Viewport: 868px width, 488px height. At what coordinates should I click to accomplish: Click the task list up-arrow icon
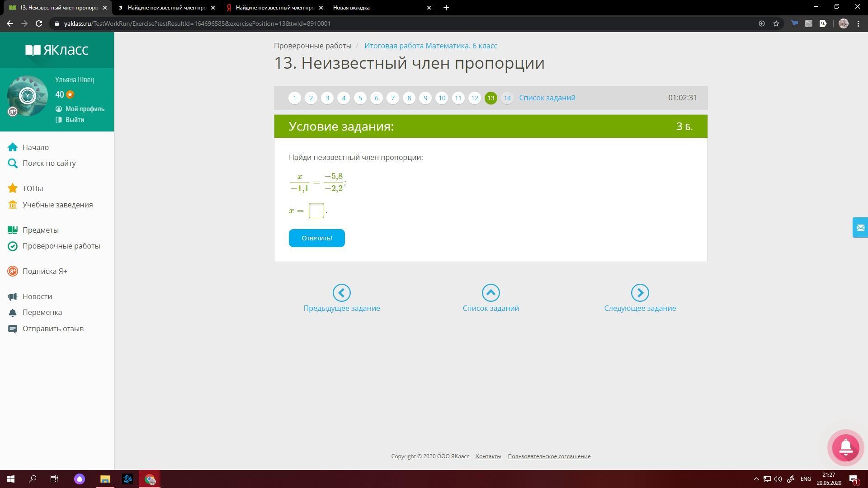491,293
